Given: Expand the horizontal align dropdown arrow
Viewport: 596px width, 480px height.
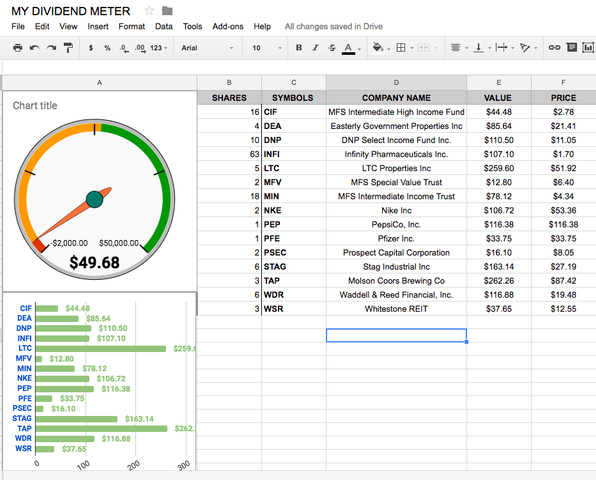Looking at the screenshot, I should (466, 48).
